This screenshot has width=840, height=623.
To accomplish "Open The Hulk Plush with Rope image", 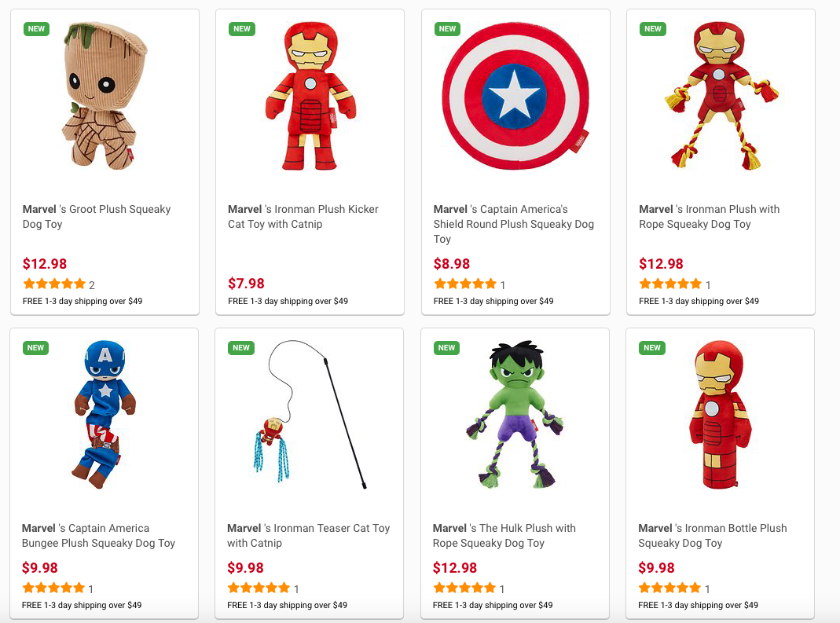I will coord(515,415).
